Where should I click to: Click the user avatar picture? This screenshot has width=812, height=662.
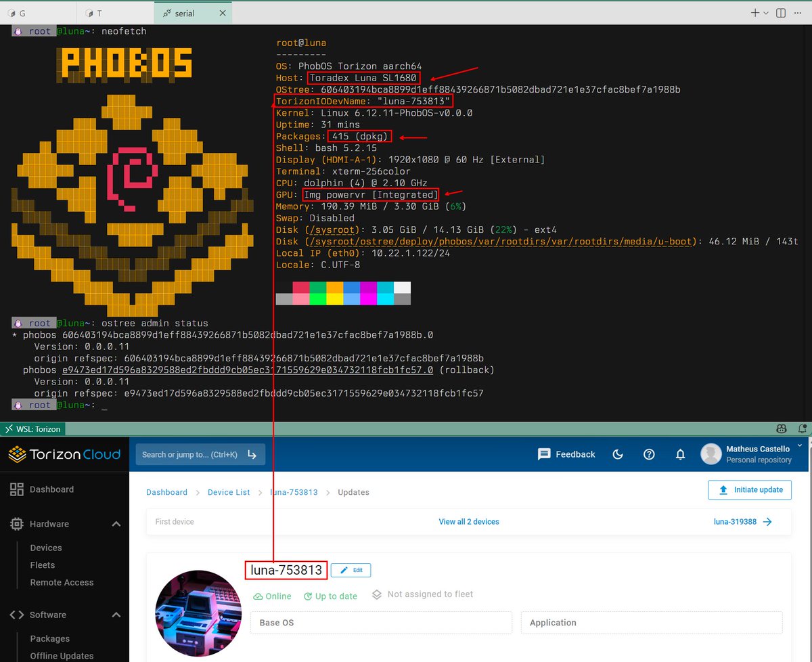(711, 454)
